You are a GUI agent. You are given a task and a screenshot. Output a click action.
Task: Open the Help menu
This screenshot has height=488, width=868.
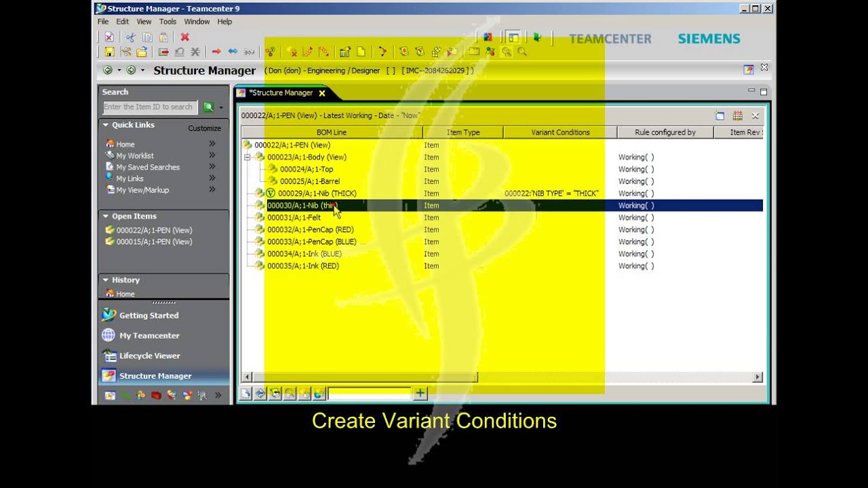click(224, 22)
